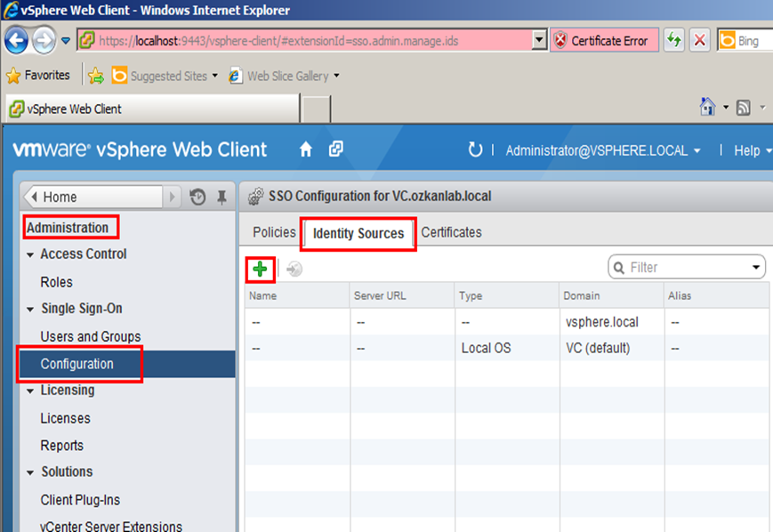
Task: Open the Home page options dropdown arrow
Action: 726,107
